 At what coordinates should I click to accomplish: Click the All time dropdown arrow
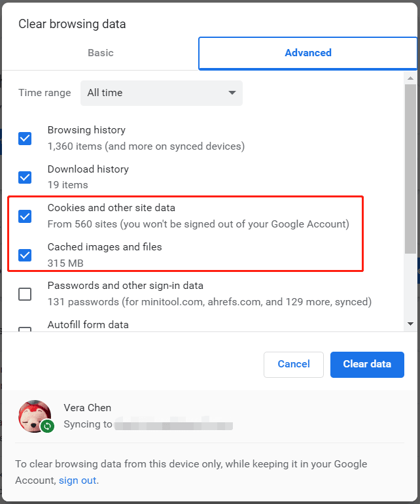click(x=232, y=93)
